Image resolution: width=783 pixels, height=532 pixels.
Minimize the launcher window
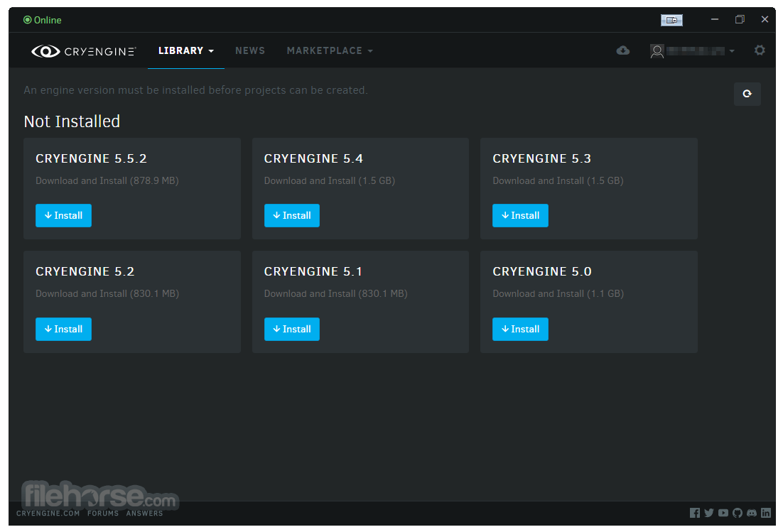(715, 19)
